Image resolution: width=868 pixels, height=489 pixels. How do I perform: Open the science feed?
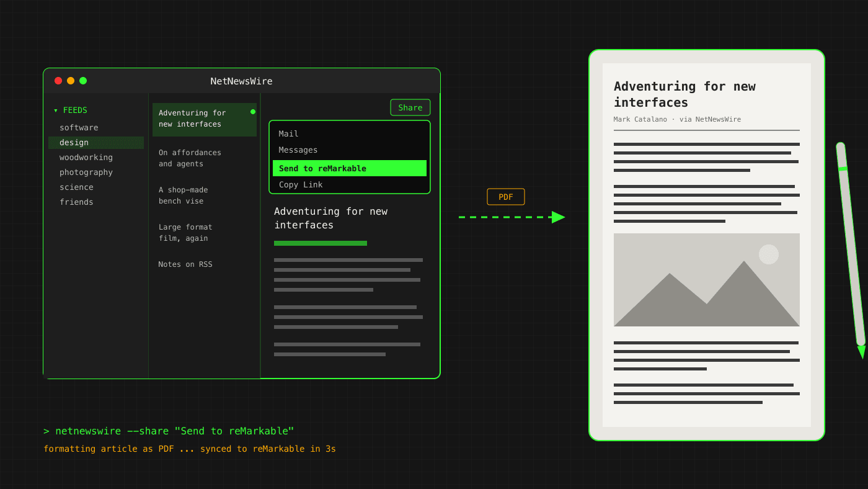click(96, 187)
